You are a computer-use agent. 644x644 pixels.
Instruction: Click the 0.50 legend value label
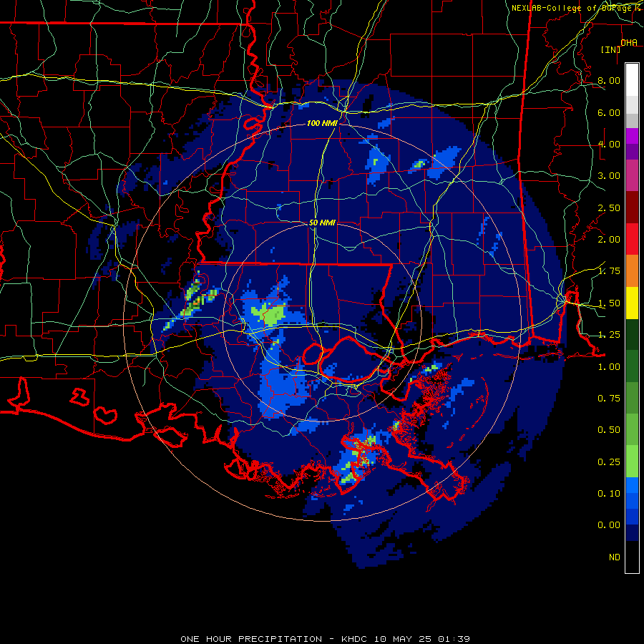609,430
